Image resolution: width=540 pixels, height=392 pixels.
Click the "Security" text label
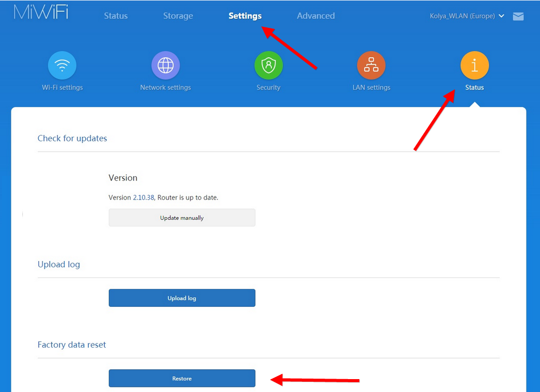[268, 88]
